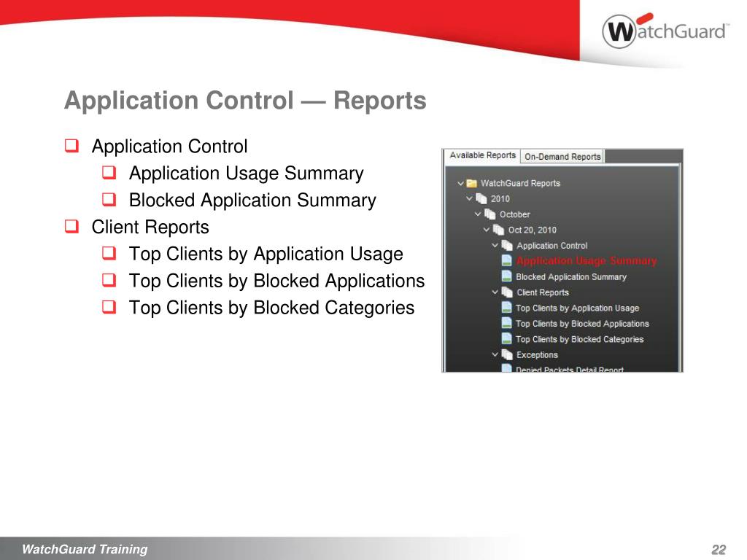This screenshot has width=747, height=560.
Task: Click the 2010 stacked pages icon
Action: [x=481, y=198]
